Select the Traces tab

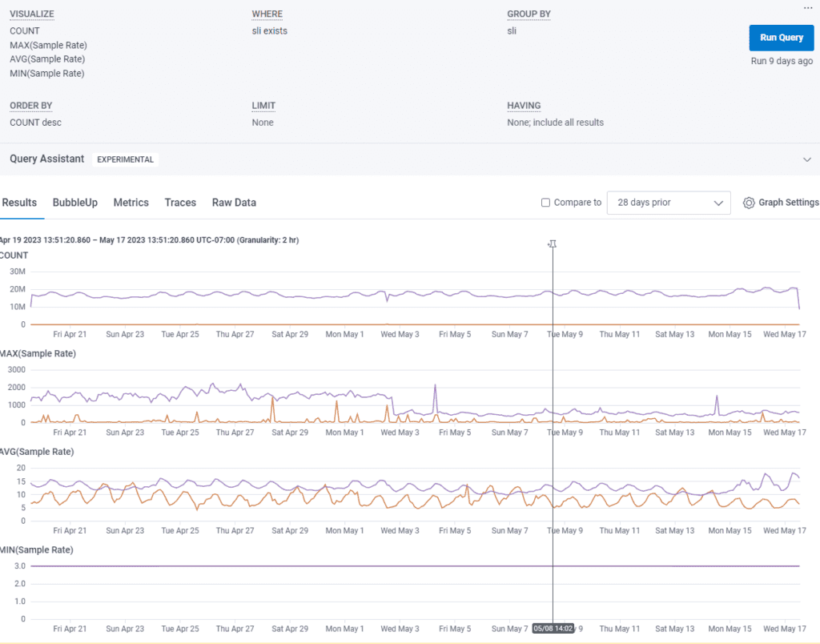click(x=180, y=203)
